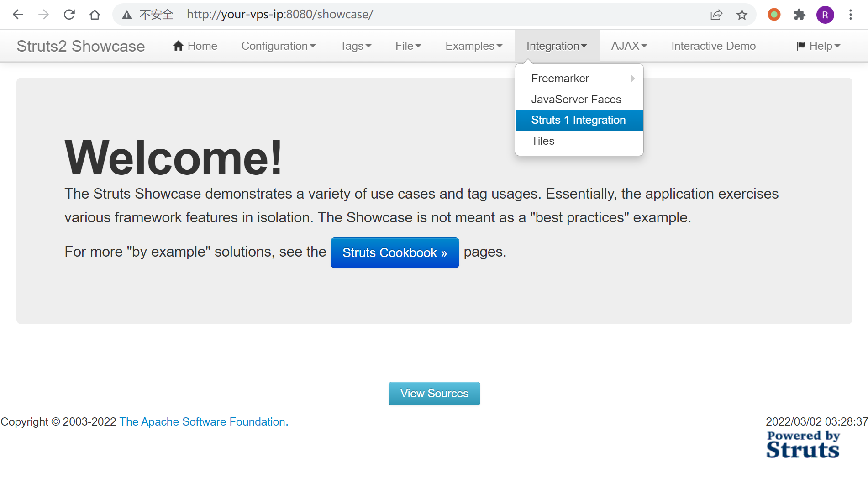Reload the page with refresh icon
Viewport: 868px width, 489px height.
(x=69, y=15)
